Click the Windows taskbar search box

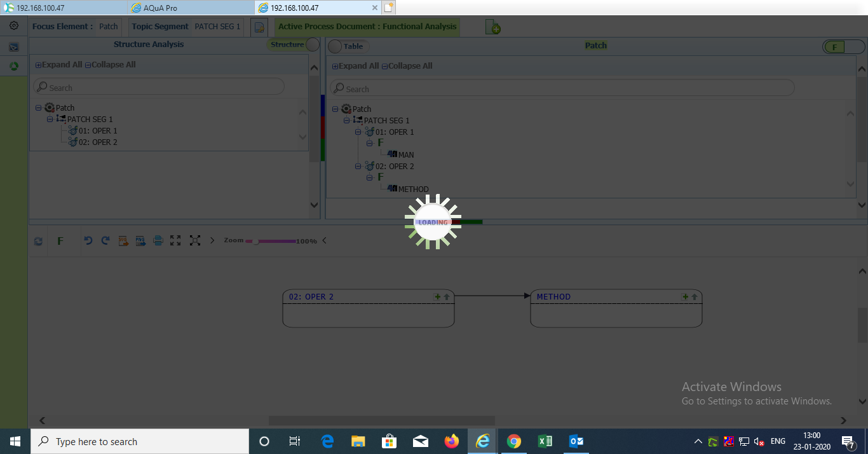point(140,441)
